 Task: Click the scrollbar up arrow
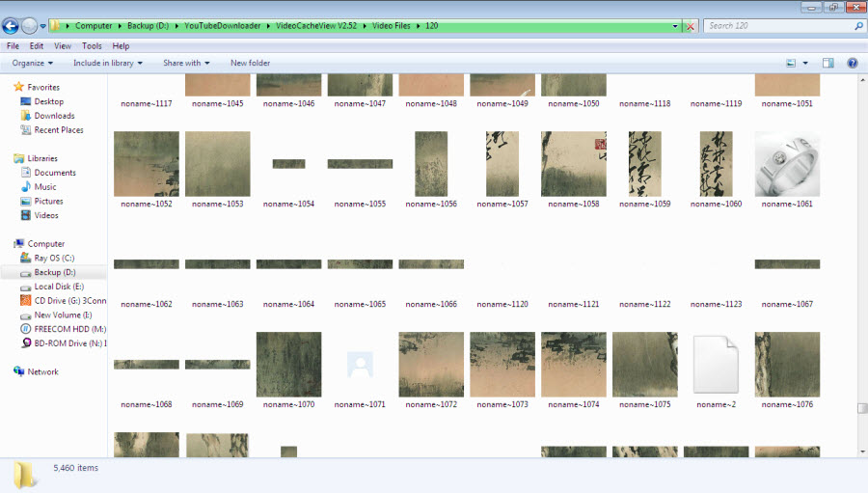tap(862, 80)
